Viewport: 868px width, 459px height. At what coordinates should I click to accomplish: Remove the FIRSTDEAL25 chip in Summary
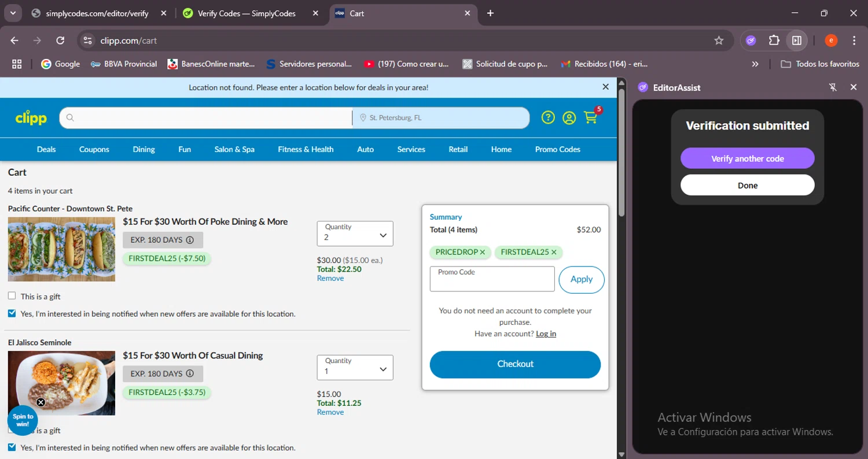tap(554, 252)
